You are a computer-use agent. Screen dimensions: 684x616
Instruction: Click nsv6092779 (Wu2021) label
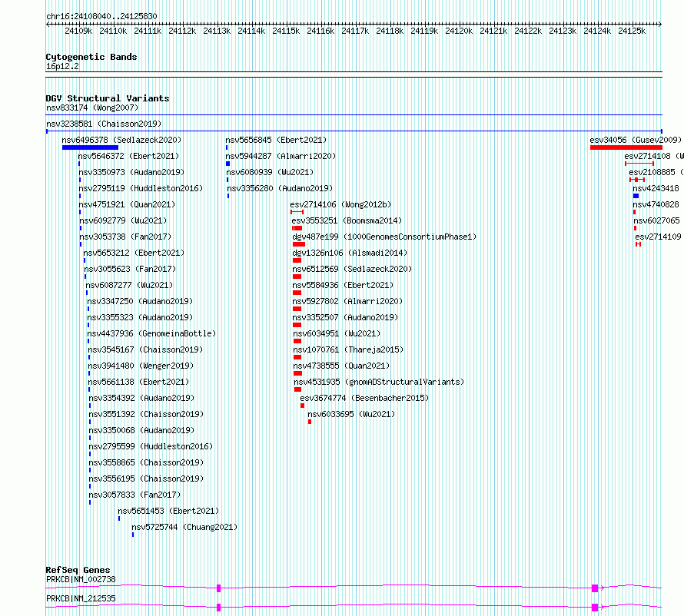click(x=123, y=220)
